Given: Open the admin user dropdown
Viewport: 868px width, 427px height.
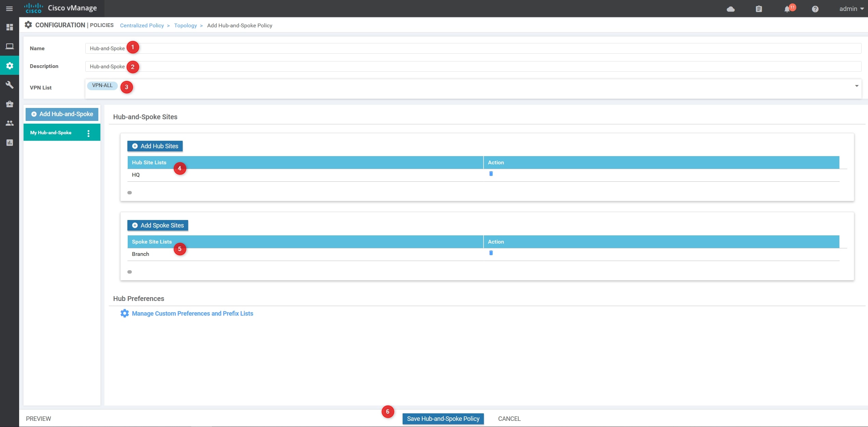Looking at the screenshot, I should coord(851,9).
